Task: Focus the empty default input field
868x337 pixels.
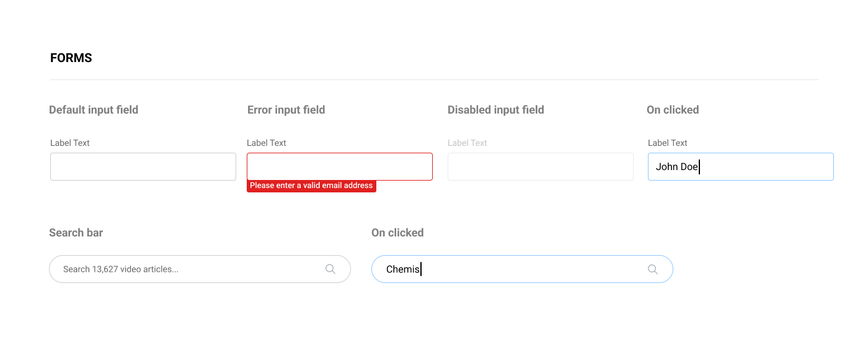Action: tap(143, 166)
